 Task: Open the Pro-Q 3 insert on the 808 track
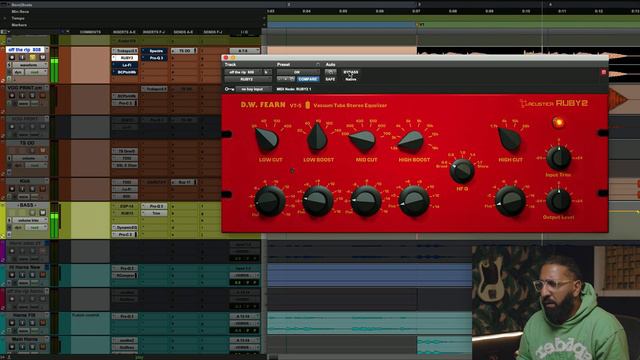[154, 58]
